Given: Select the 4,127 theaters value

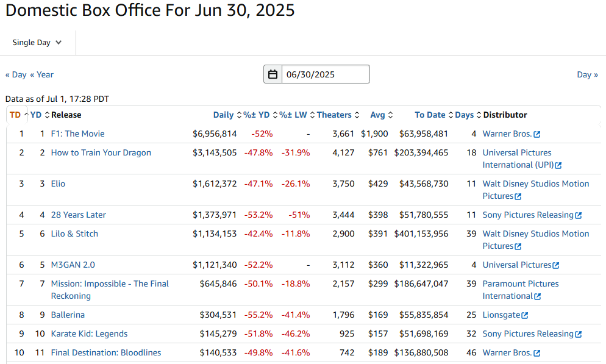Looking at the screenshot, I should (343, 152).
